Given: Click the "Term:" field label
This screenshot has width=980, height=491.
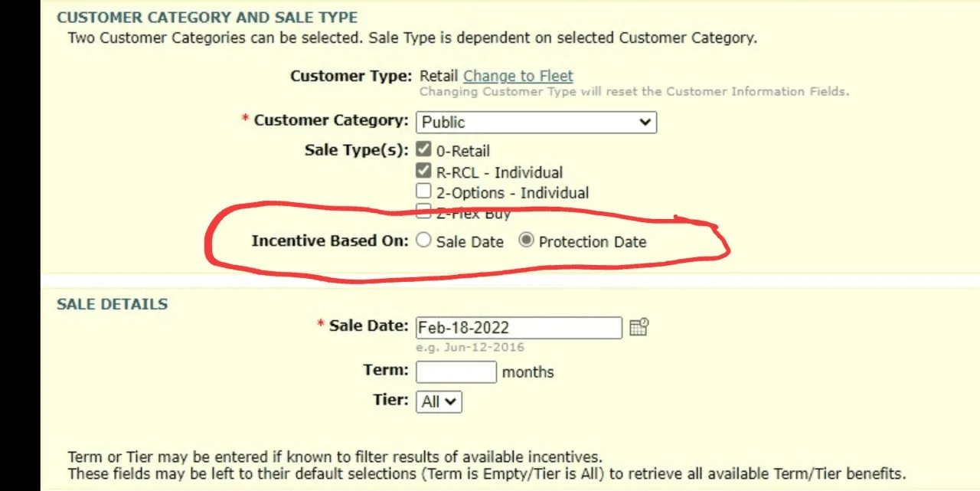Looking at the screenshot, I should click(386, 370).
